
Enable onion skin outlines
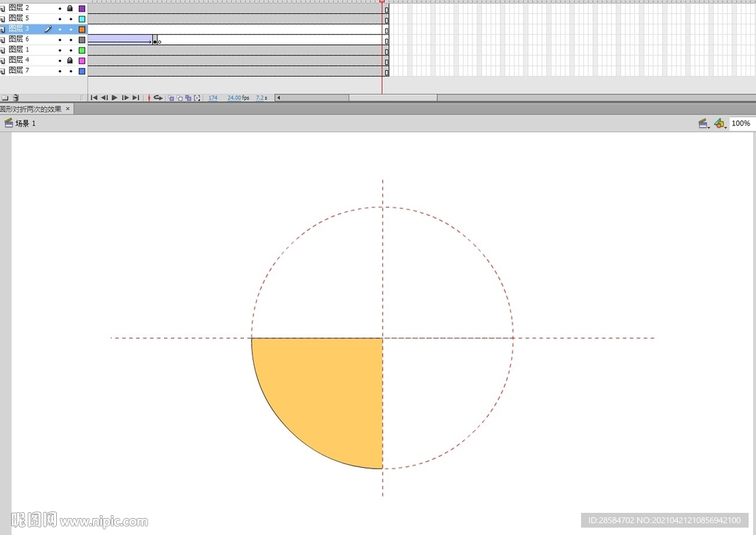click(180, 98)
